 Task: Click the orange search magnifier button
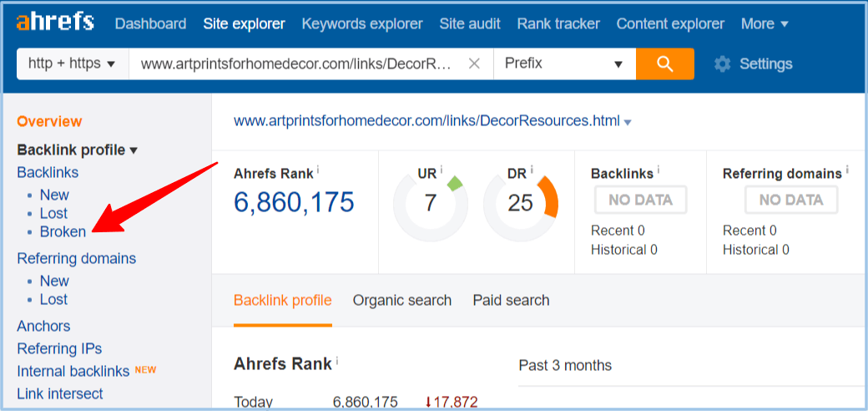tap(665, 63)
